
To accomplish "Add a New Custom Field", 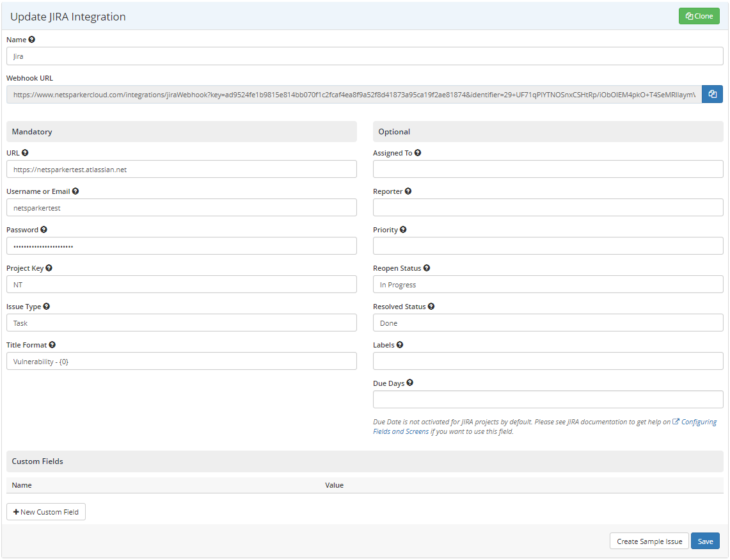I will pos(46,511).
